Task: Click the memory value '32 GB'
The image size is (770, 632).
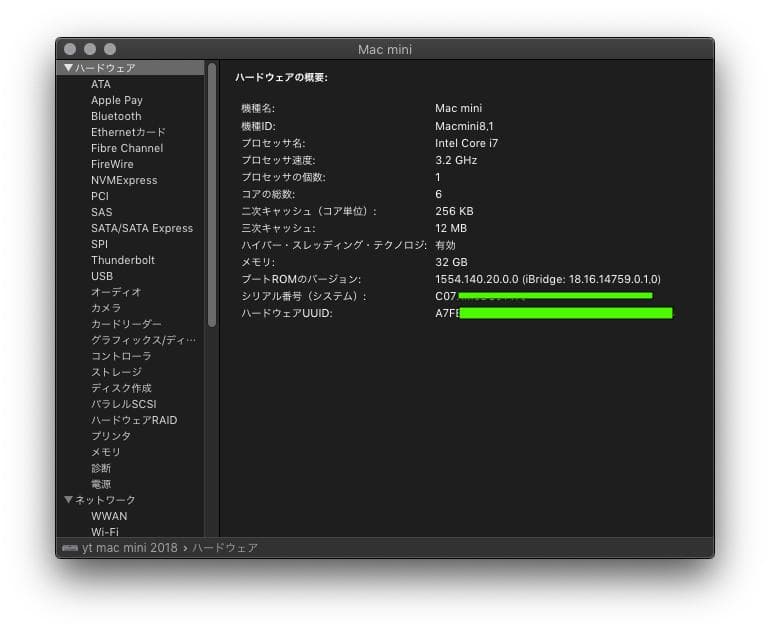Action: [451, 262]
